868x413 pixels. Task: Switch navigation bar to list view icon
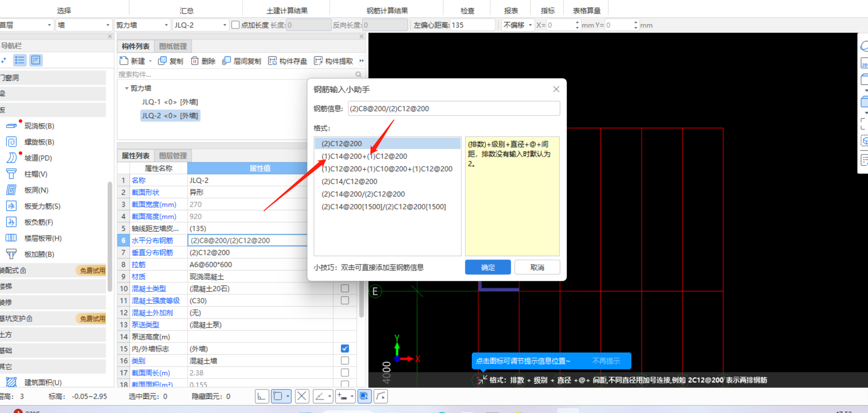pos(20,60)
